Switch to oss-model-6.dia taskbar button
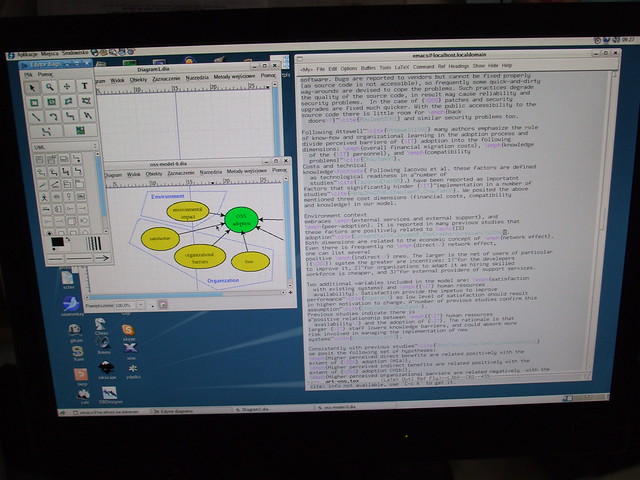Image resolution: width=640 pixels, height=480 pixels. point(355,407)
